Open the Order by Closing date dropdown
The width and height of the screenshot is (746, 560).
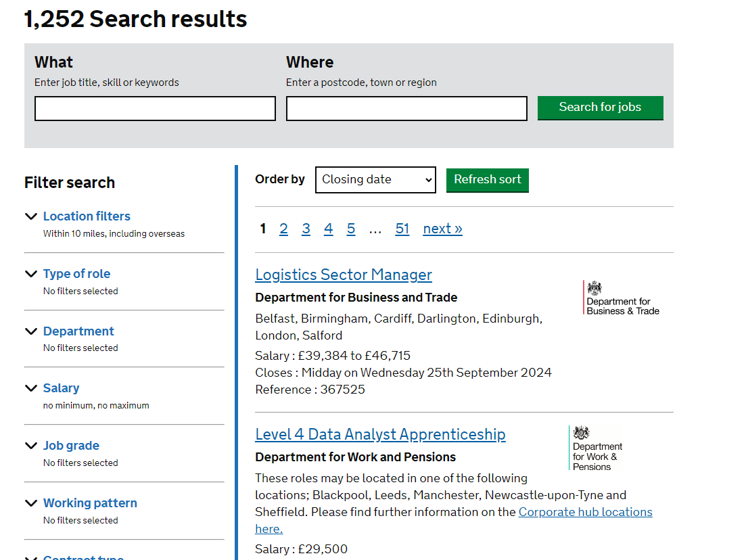[x=375, y=180]
